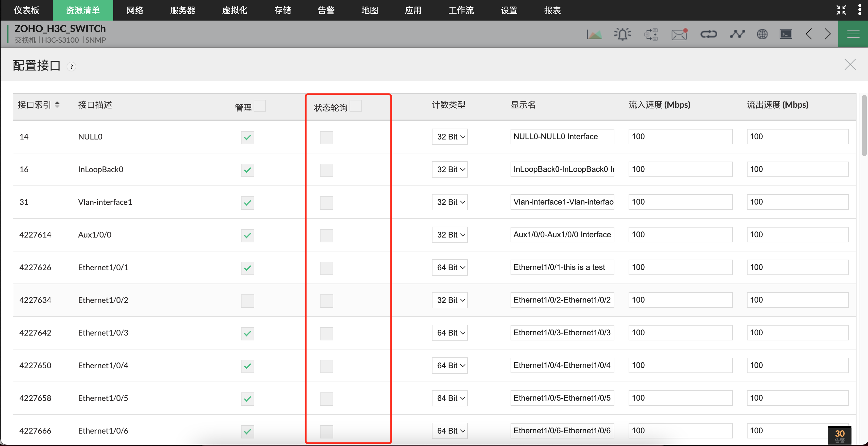Click the help question mark beside 配置接口

coord(71,67)
